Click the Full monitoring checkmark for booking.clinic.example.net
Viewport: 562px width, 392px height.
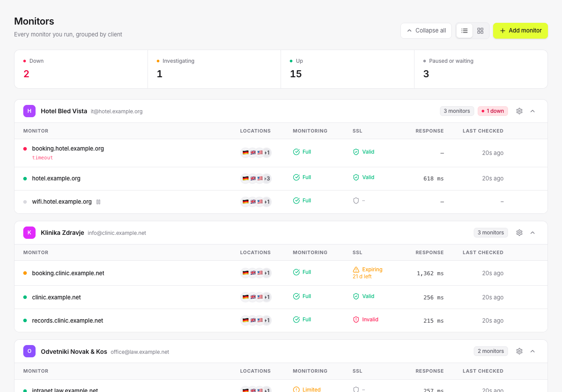296,272
